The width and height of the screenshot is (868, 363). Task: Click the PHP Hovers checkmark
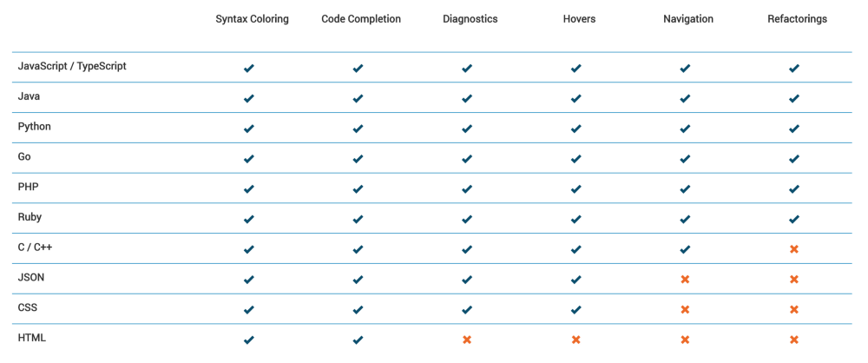[575, 189]
